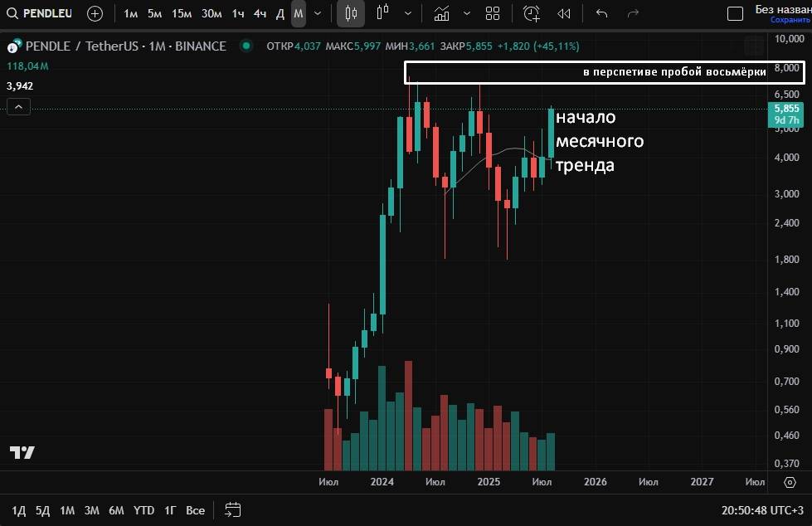Expand the indicator templates dropdown arrow

pyautogui.click(x=467, y=13)
